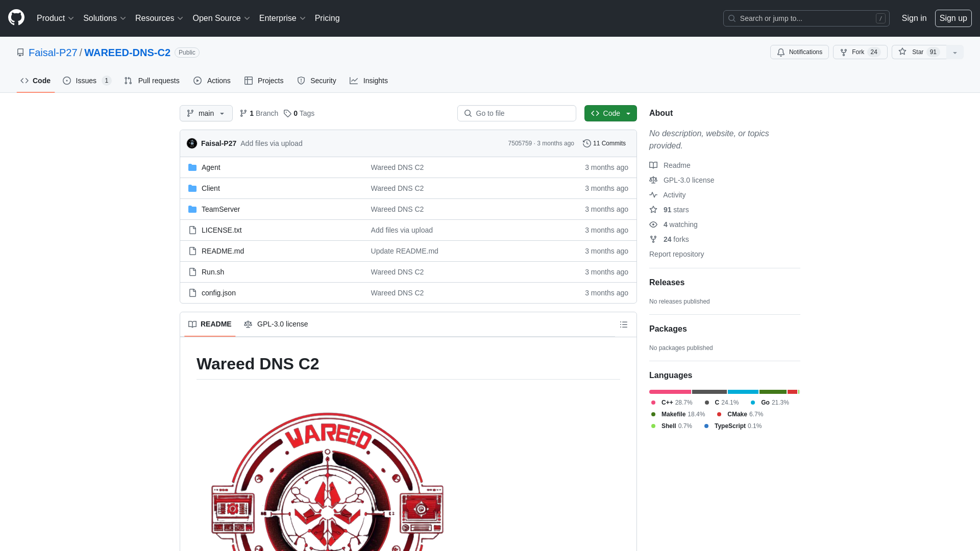Click the eye icon beside 4 watching
This screenshot has width=980, height=551.
click(x=653, y=224)
